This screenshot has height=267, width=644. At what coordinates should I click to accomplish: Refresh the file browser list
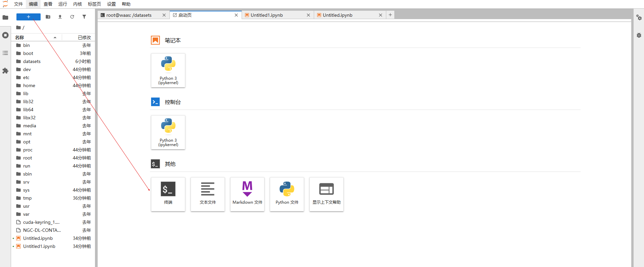click(x=72, y=17)
